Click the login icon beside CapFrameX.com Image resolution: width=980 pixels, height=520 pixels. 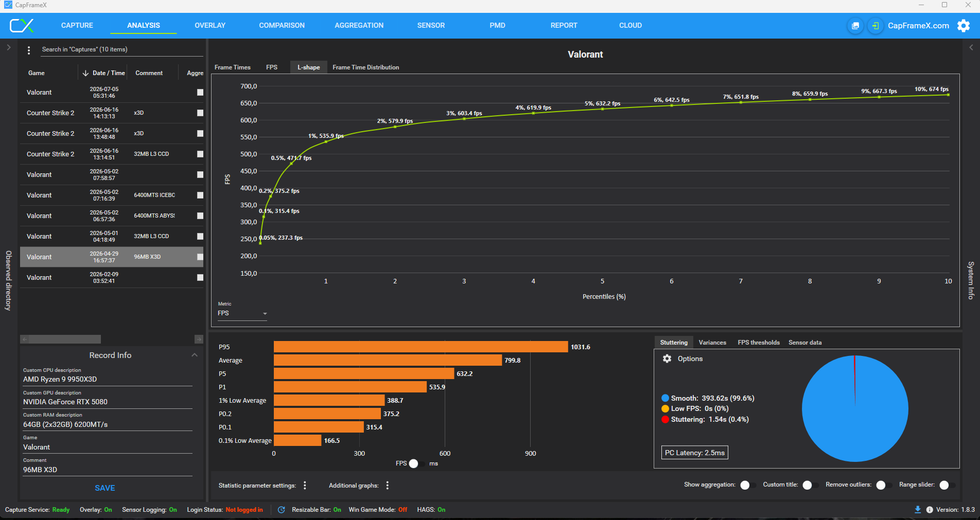[x=875, y=26]
